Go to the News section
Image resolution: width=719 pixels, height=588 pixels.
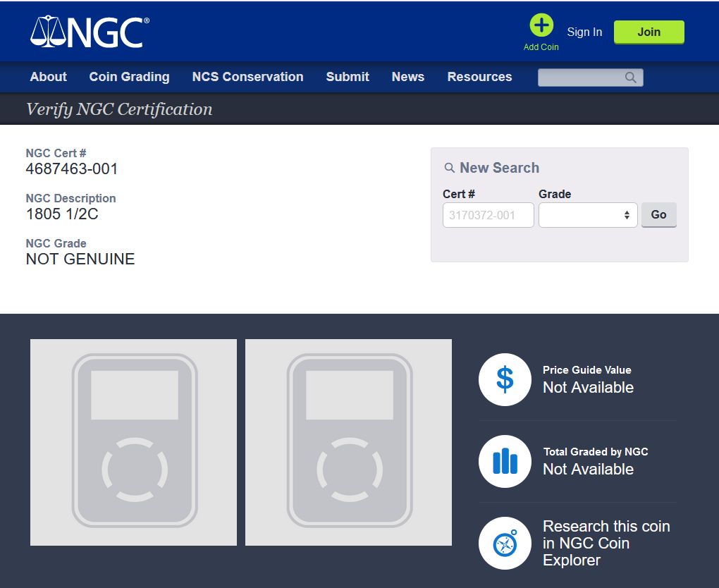click(x=407, y=77)
